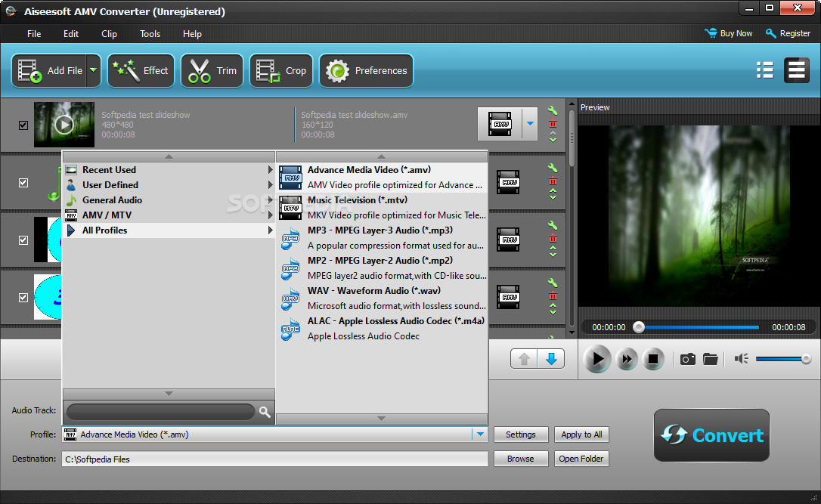This screenshot has height=504, width=821.
Task: Click the Settings button
Action: (520, 434)
